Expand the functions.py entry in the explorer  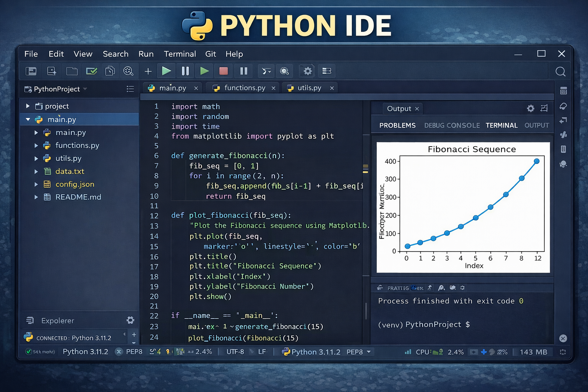pos(36,145)
